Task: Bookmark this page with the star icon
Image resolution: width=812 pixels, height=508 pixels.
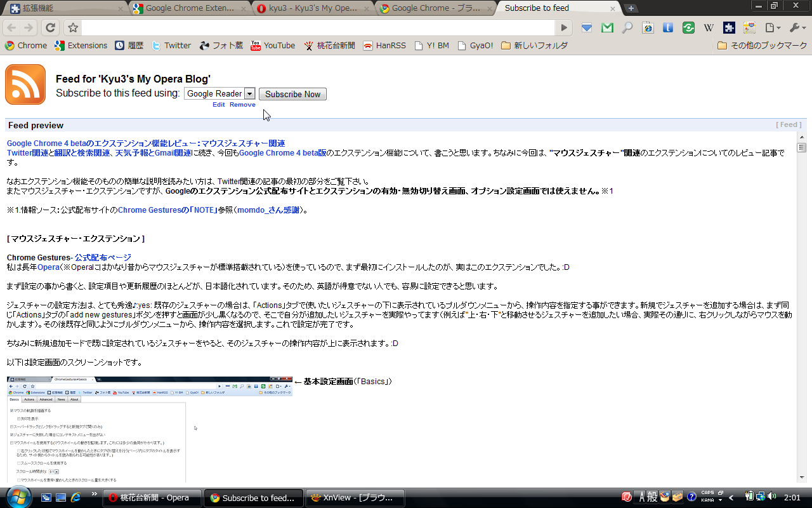Action: 73,28
